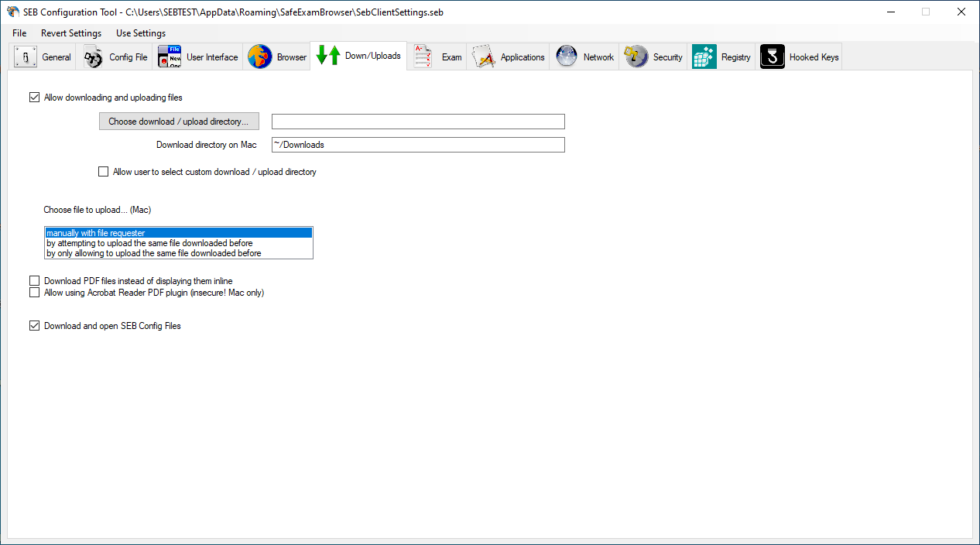Switch to the Security tab
Viewport: 980px width, 545px height.
[653, 57]
